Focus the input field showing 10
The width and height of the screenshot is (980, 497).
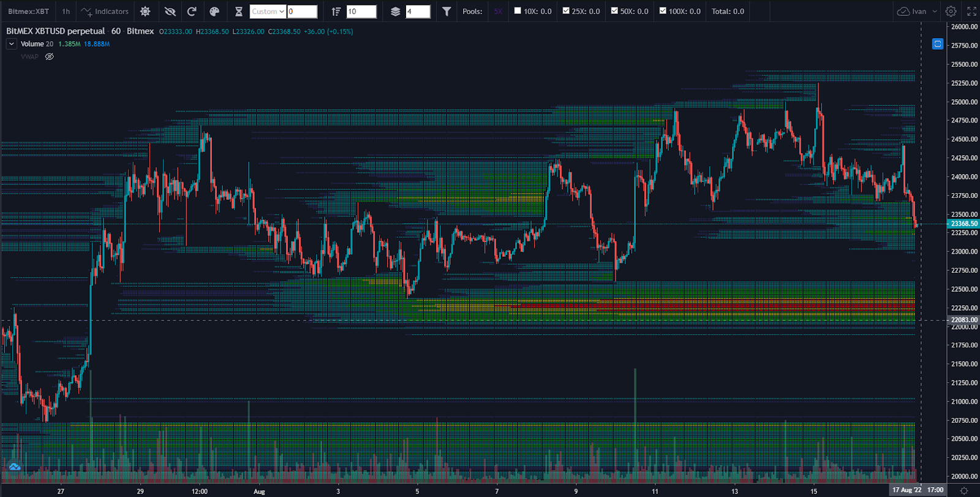(361, 12)
